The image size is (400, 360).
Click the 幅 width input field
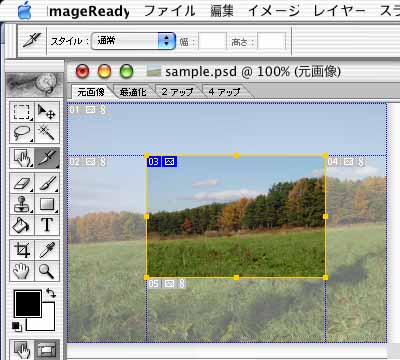click(213, 41)
